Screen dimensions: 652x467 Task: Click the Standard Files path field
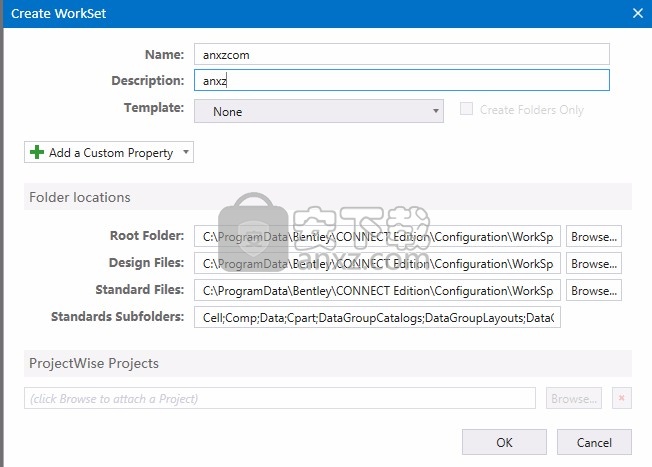pyautogui.click(x=377, y=290)
